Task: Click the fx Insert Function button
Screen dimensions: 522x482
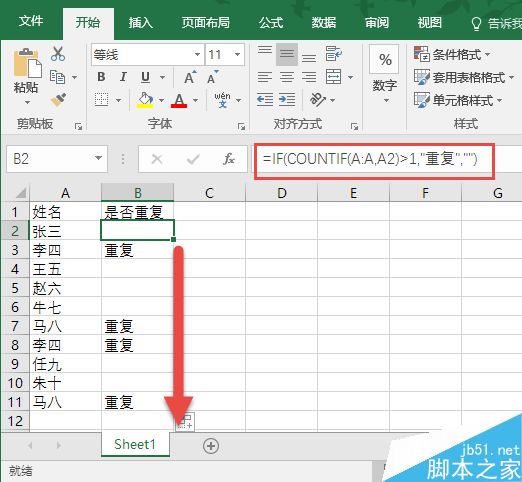Action: click(229, 159)
